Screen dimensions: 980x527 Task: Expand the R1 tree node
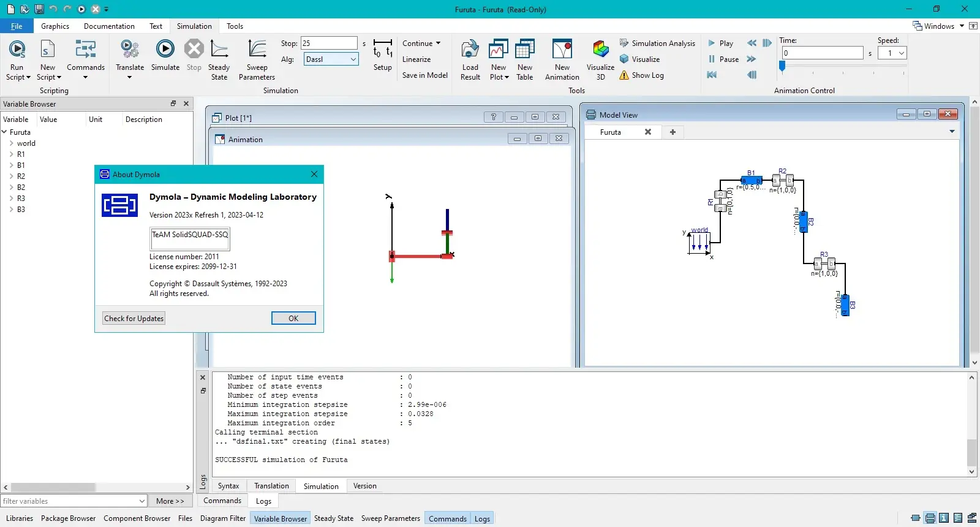pos(12,154)
